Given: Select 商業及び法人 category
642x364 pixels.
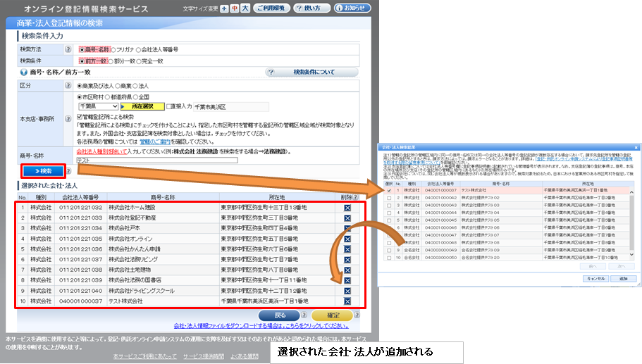Looking at the screenshot, I should coord(80,86).
